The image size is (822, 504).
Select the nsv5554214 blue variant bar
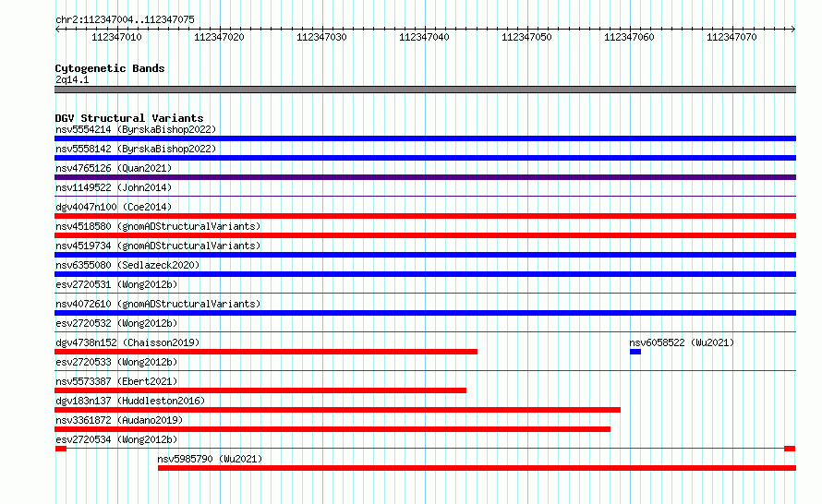coord(425,138)
